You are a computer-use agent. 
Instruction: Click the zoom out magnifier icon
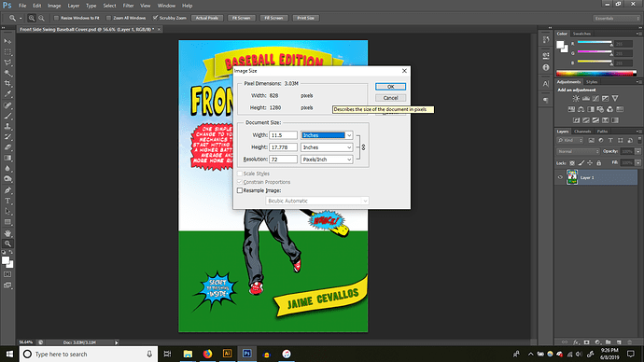[x=41, y=18]
